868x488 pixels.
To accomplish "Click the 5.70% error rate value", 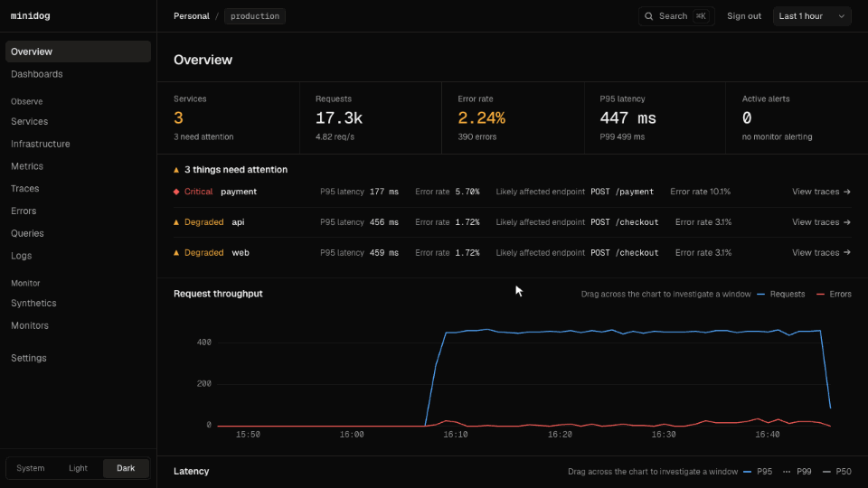I will 467,192.
